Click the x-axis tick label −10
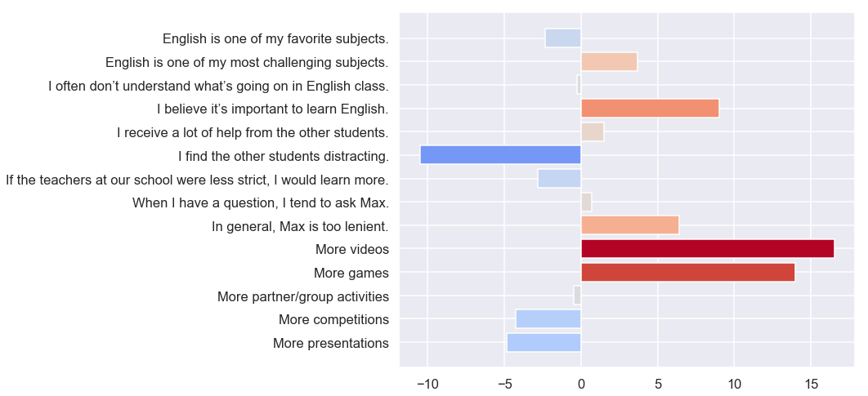Viewport: 868px width, 396px height. (427, 383)
